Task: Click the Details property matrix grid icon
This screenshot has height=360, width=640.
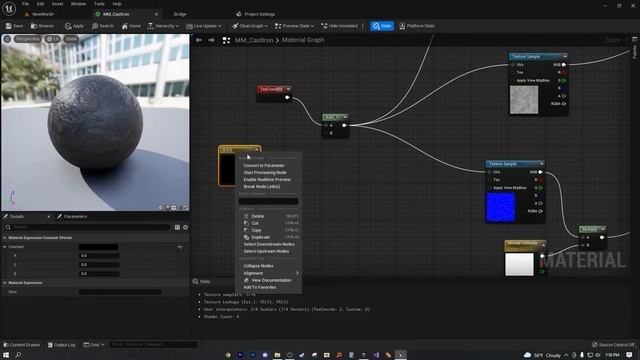Action: 177,227
